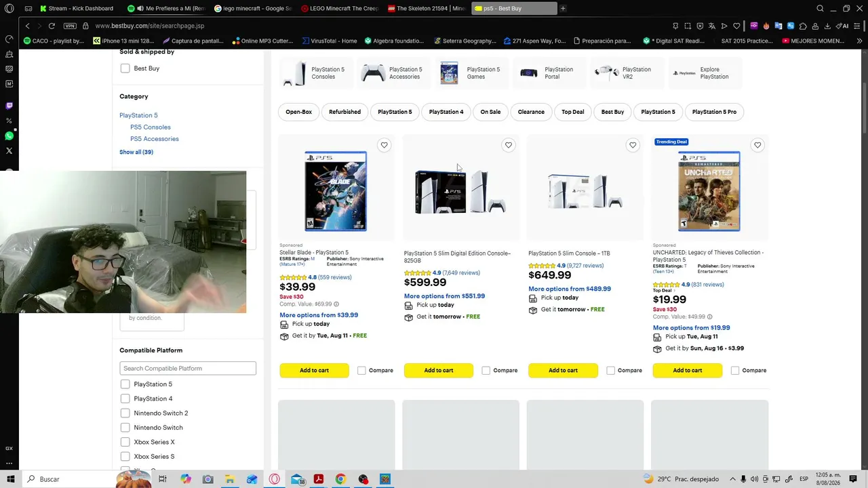Search open tabs with magnifier icon

(820, 8)
